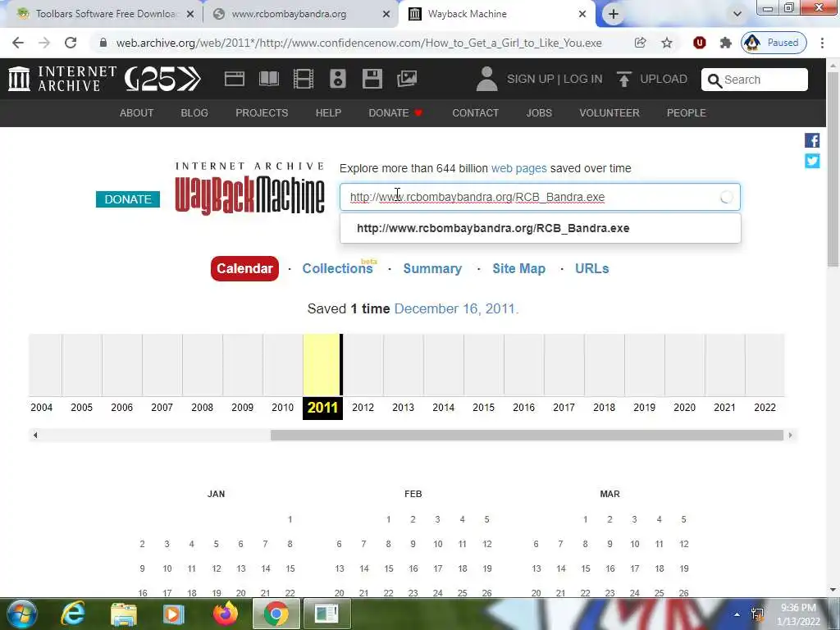Open the File Explorer taskbar icon

pos(123,614)
